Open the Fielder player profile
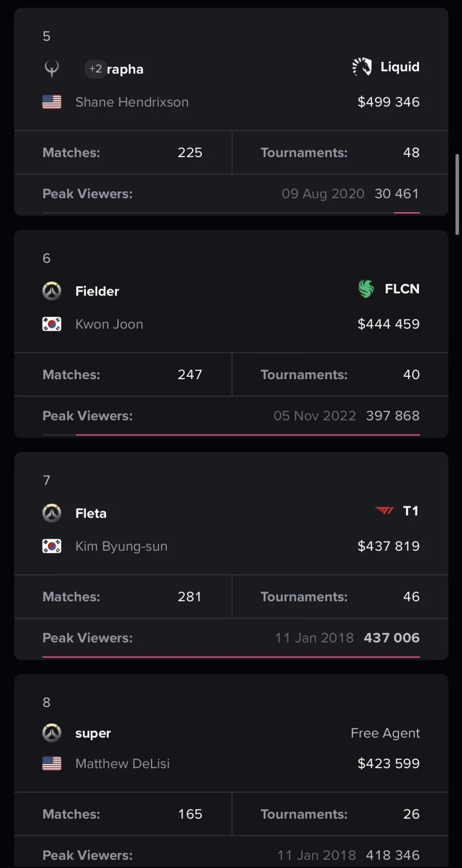This screenshot has width=462, height=868. click(97, 292)
